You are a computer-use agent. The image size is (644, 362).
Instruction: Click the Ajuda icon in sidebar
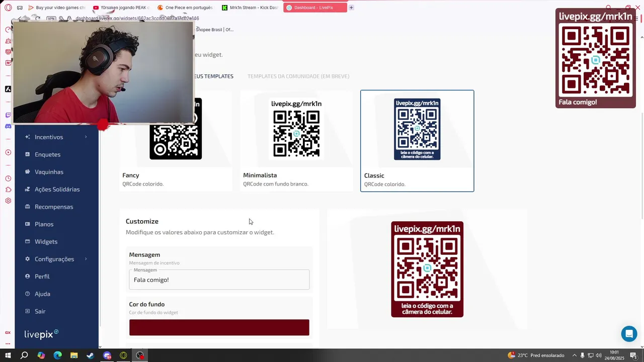tap(27, 294)
